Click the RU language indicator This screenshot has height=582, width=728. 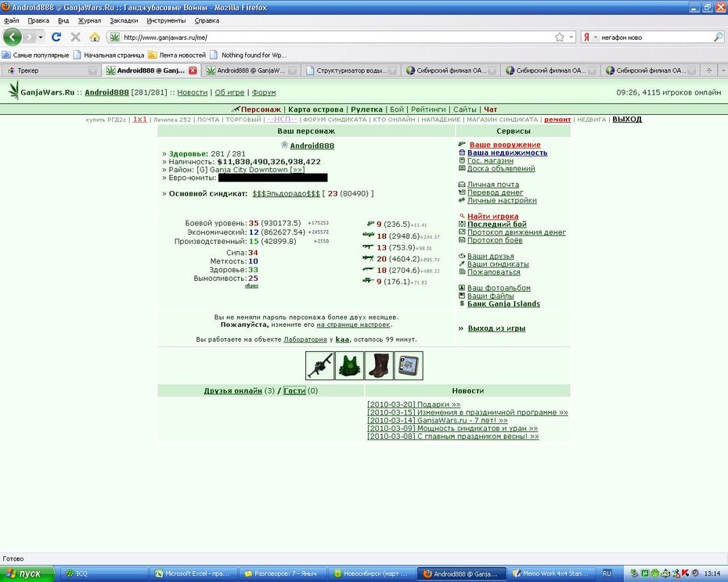pos(607,573)
